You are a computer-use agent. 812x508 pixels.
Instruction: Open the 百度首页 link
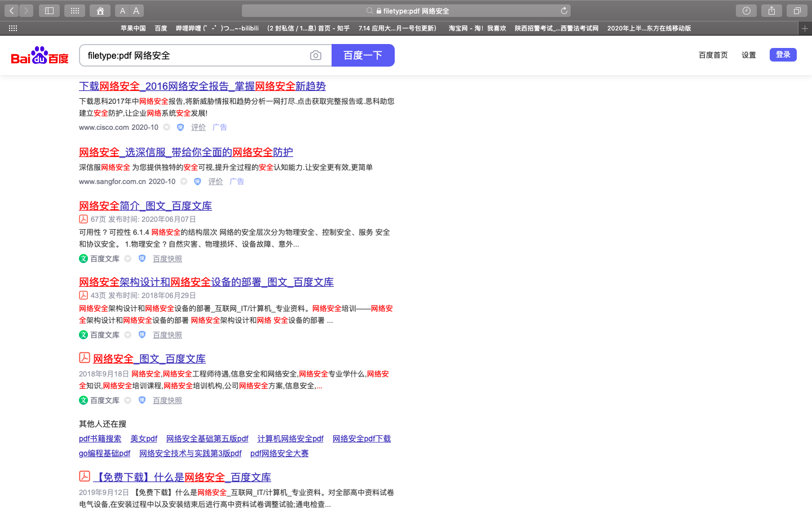[713, 55]
